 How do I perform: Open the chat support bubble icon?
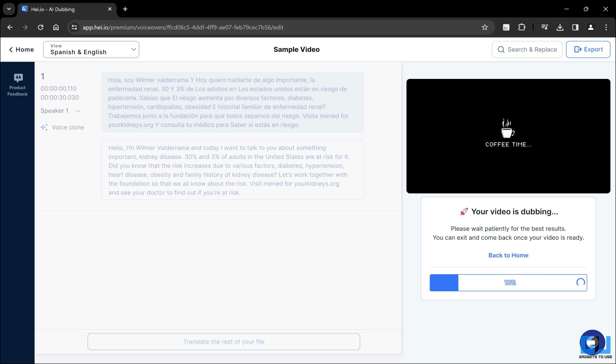[x=592, y=342]
